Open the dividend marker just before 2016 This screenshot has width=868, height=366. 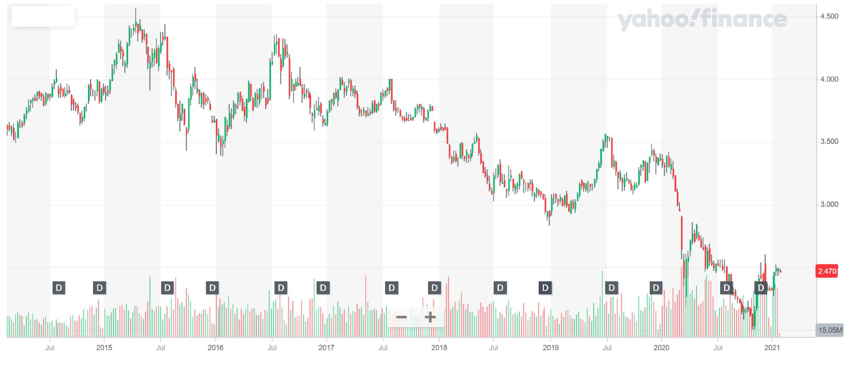tap(212, 288)
